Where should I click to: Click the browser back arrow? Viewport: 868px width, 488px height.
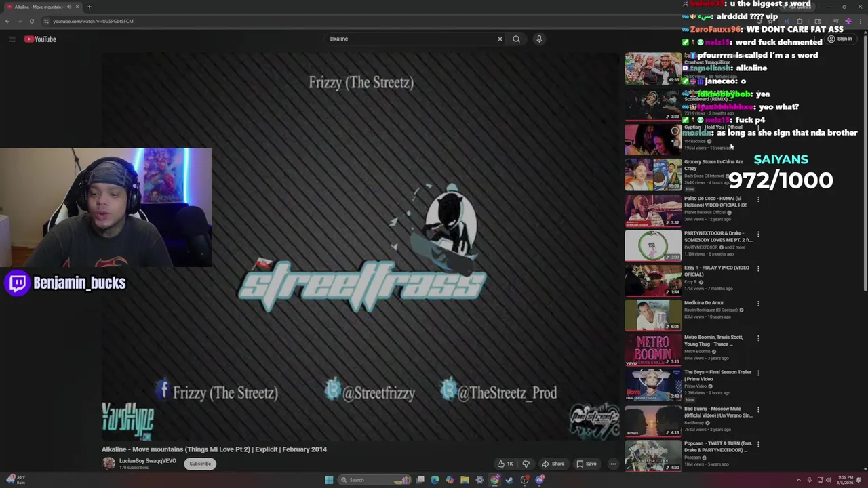pyautogui.click(x=7, y=21)
